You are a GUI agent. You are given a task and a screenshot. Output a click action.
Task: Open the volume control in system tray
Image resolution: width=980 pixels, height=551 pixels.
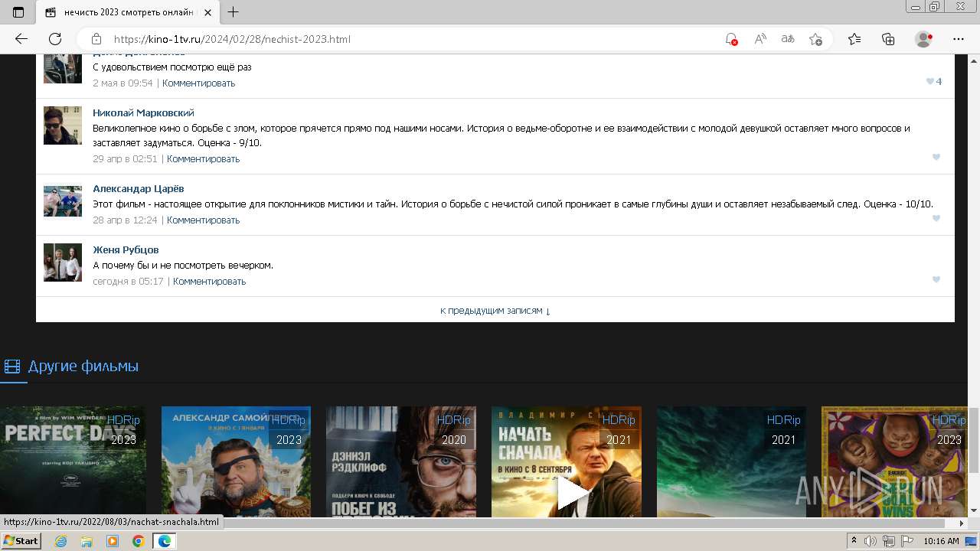(871, 541)
